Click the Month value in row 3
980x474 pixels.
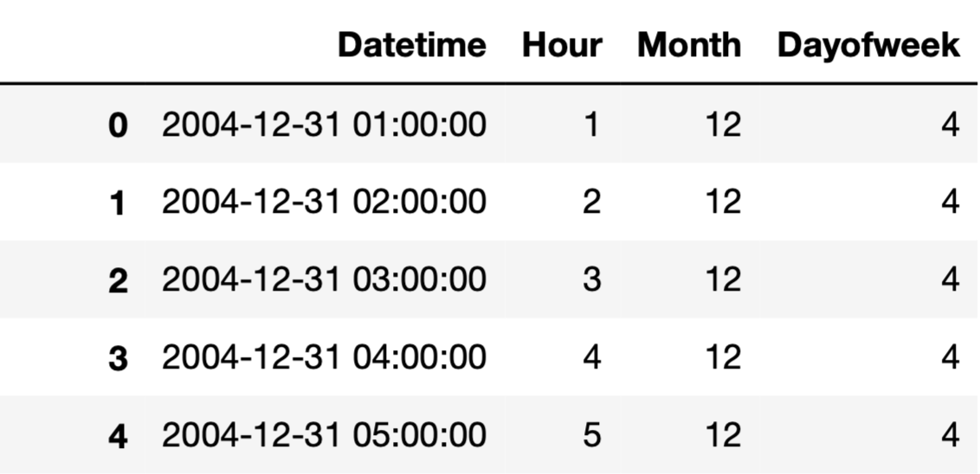point(722,356)
